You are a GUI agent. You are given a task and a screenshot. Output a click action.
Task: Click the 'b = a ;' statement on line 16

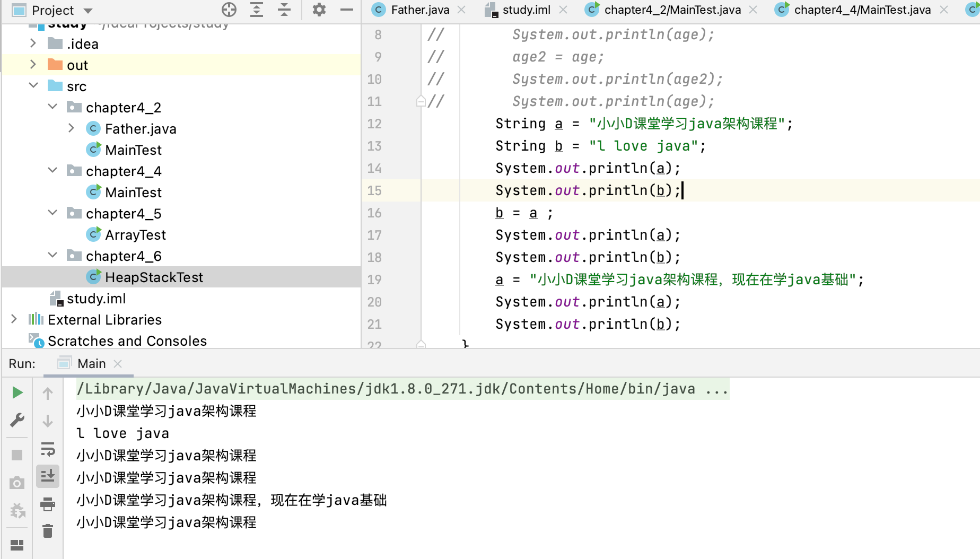click(524, 213)
